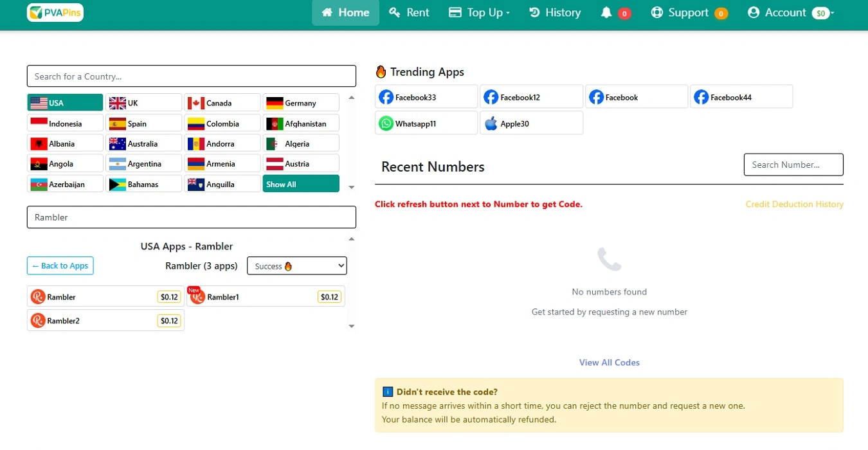Focus the Search for a Country field
Image resolution: width=868 pixels, height=450 pixels.
coord(191,76)
